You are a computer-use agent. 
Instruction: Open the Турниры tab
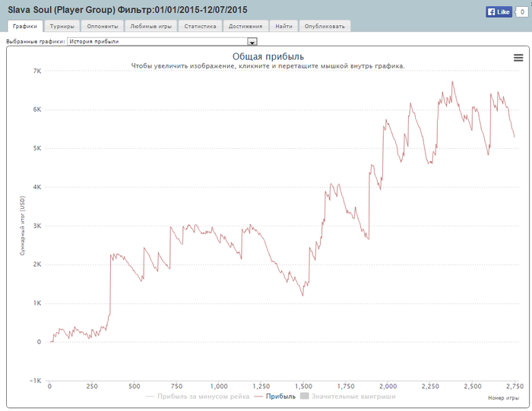pyautogui.click(x=62, y=26)
